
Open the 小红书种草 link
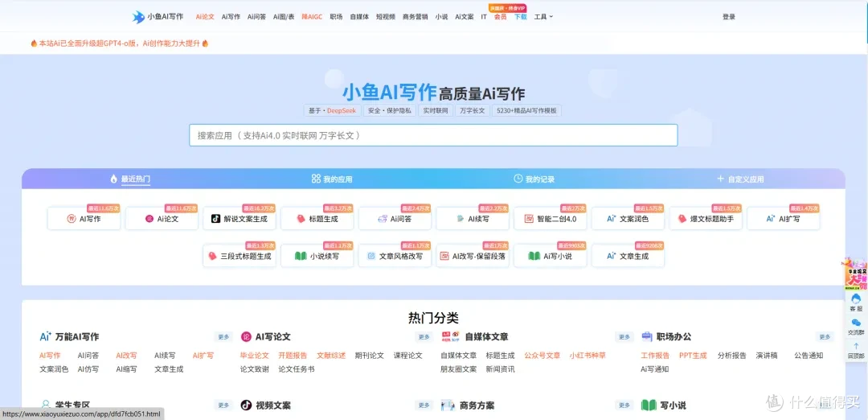click(588, 355)
